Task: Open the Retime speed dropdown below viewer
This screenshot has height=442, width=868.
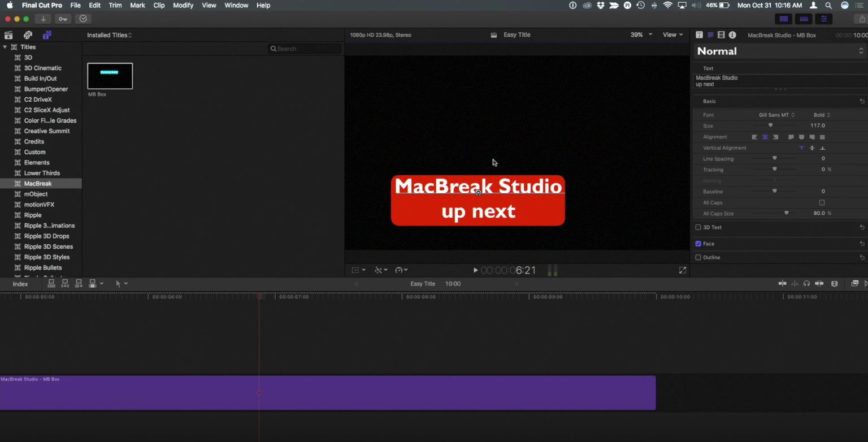Action: click(401, 270)
